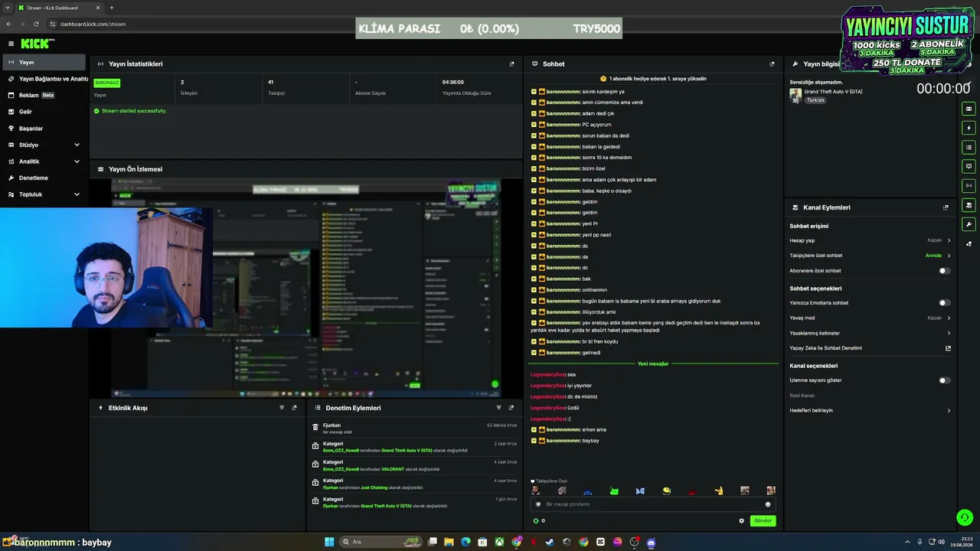Open Yapay Zeka ile Sohbet Denetimi link
This screenshot has height=551, width=980.
870,348
